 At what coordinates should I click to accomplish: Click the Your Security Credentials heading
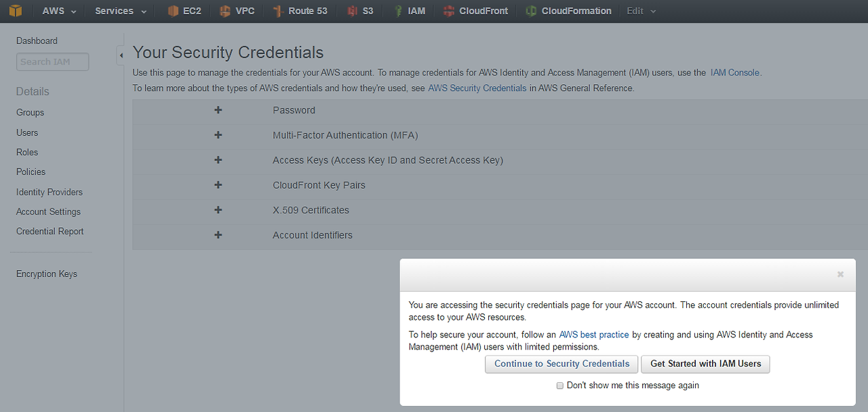tap(228, 52)
